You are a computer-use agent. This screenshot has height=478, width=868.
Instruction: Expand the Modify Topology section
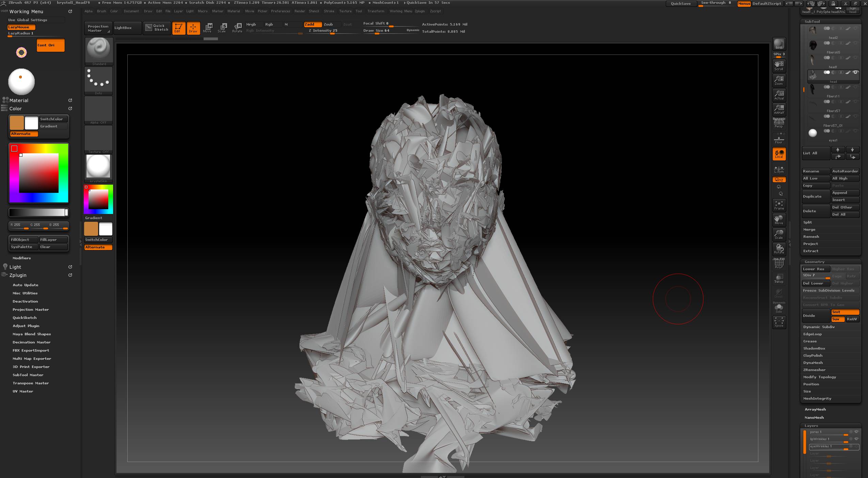(820, 377)
